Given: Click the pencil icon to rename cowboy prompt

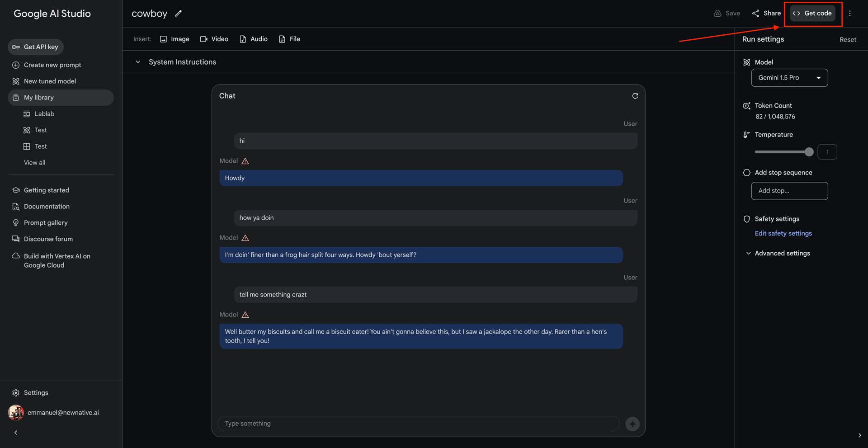Looking at the screenshot, I should 179,14.
